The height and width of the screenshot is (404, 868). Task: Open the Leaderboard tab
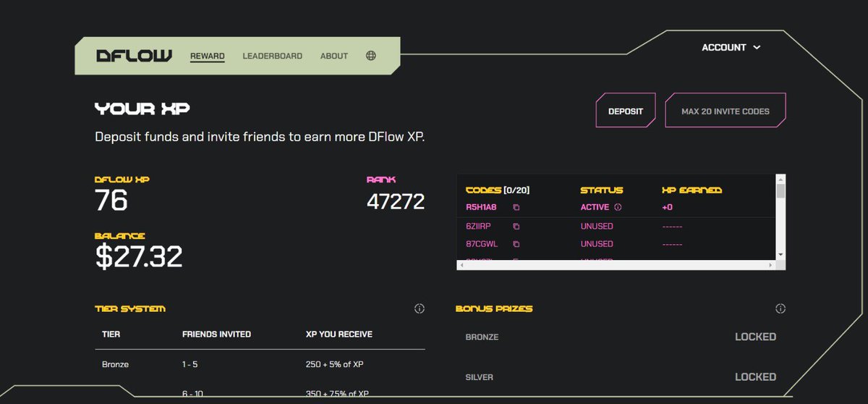tap(273, 56)
